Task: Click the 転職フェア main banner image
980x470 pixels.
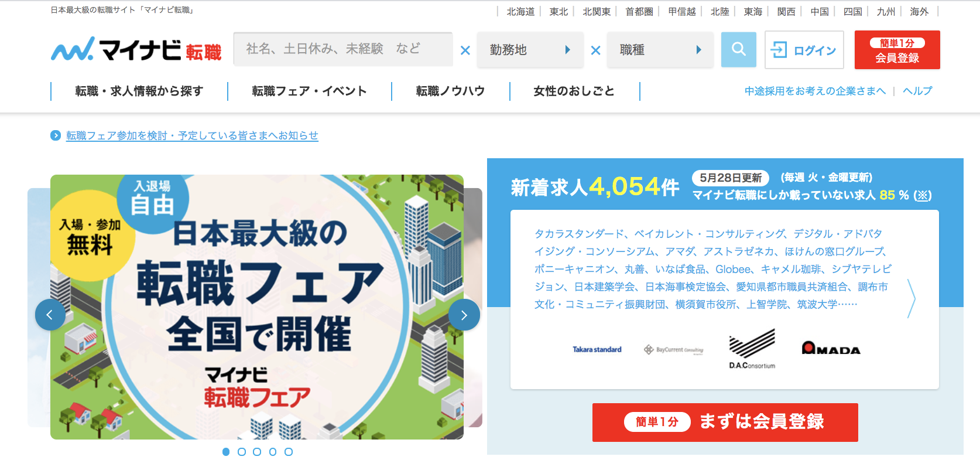Action: tap(257, 307)
